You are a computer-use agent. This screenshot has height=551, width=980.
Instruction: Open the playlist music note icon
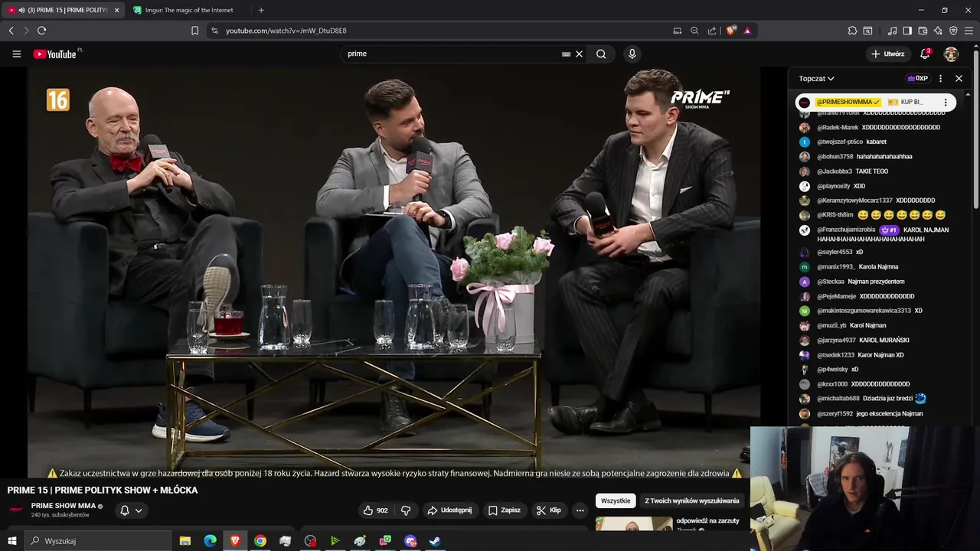pyautogui.click(x=892, y=31)
